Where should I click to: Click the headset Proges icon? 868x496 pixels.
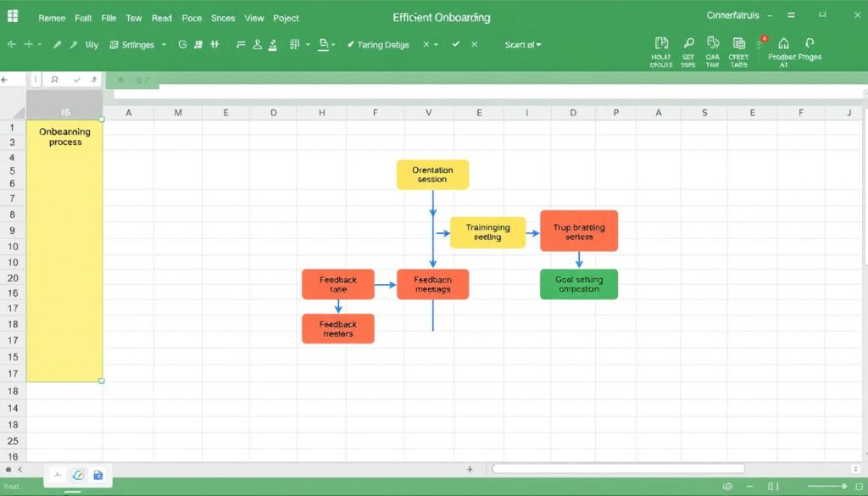pyautogui.click(x=810, y=42)
